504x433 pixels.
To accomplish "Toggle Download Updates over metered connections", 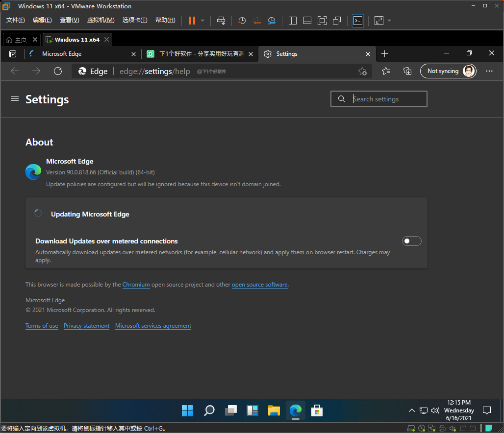I will [x=411, y=241].
